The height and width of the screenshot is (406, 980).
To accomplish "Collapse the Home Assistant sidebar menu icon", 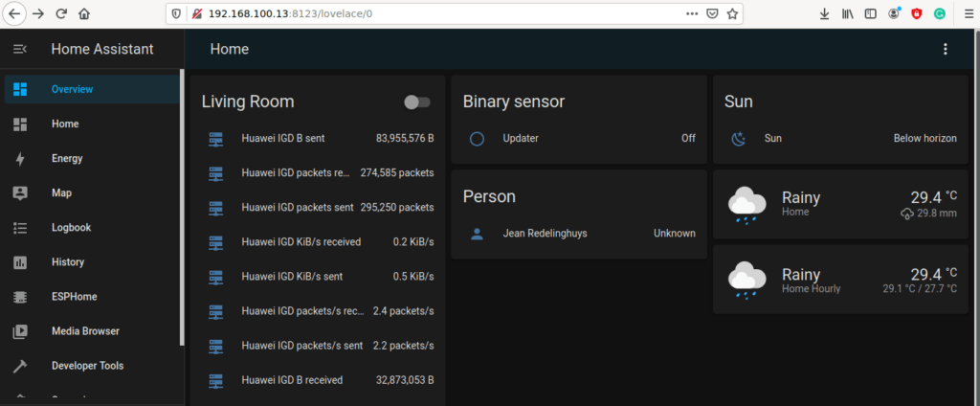I will click(20, 49).
